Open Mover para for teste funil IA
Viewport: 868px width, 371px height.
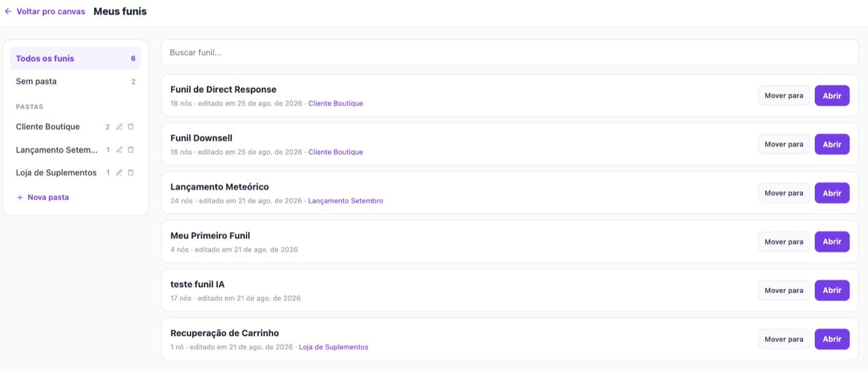click(x=784, y=290)
